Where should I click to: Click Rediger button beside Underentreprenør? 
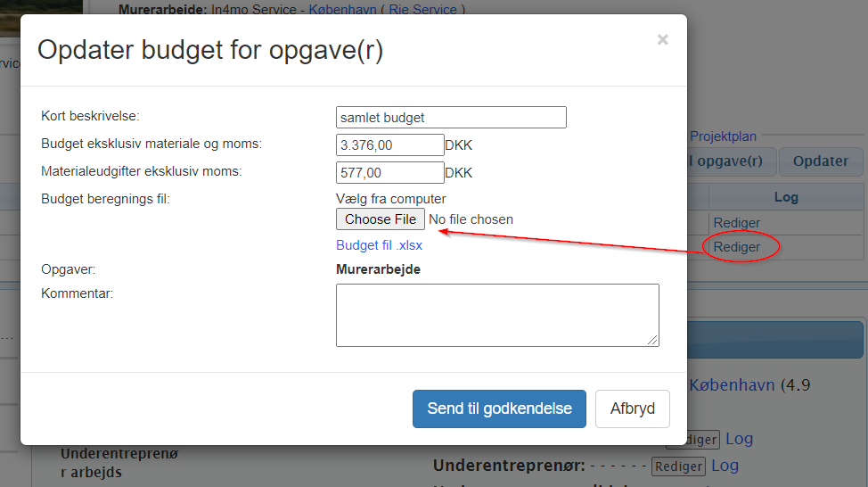[677, 466]
